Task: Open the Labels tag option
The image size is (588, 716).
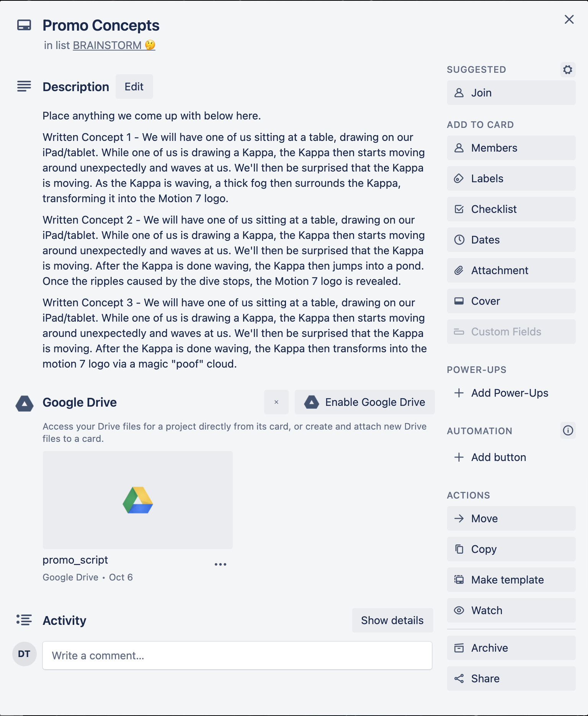Action: click(511, 178)
